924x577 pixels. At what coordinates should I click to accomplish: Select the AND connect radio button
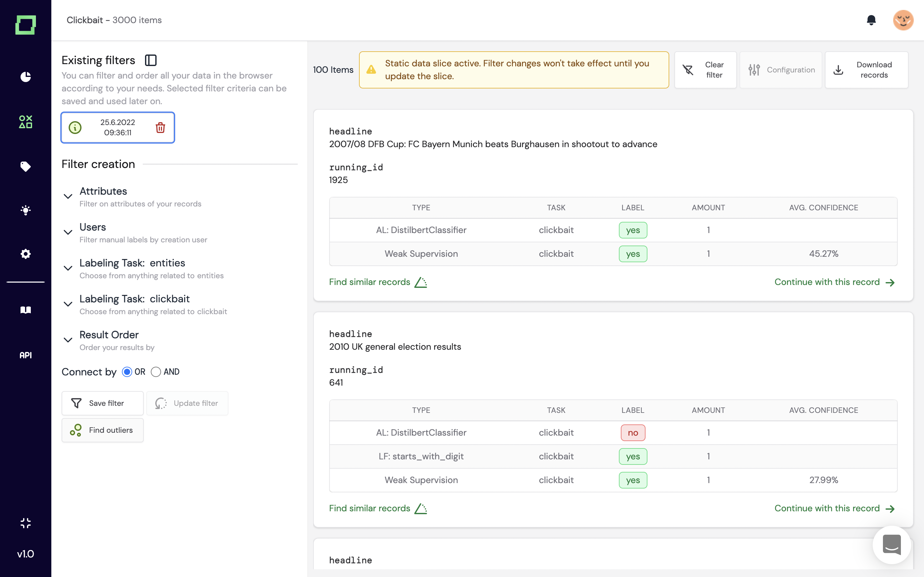156,372
